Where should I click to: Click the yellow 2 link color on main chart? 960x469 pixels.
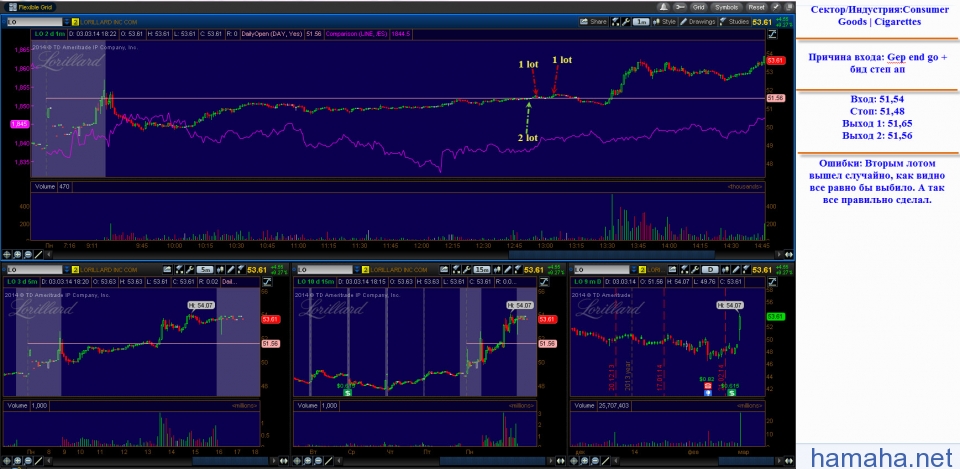click(x=75, y=22)
